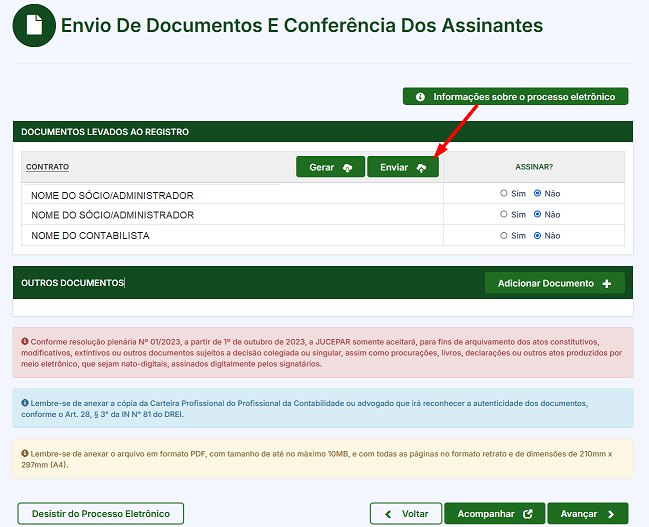Select Não for first NOME DO SÓCIO/ADMINISTRADOR row
The width and height of the screenshot is (649, 527).
(537, 193)
